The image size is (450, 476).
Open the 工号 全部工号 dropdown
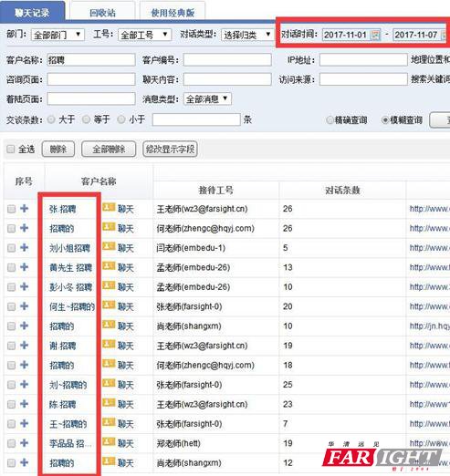coord(144,35)
